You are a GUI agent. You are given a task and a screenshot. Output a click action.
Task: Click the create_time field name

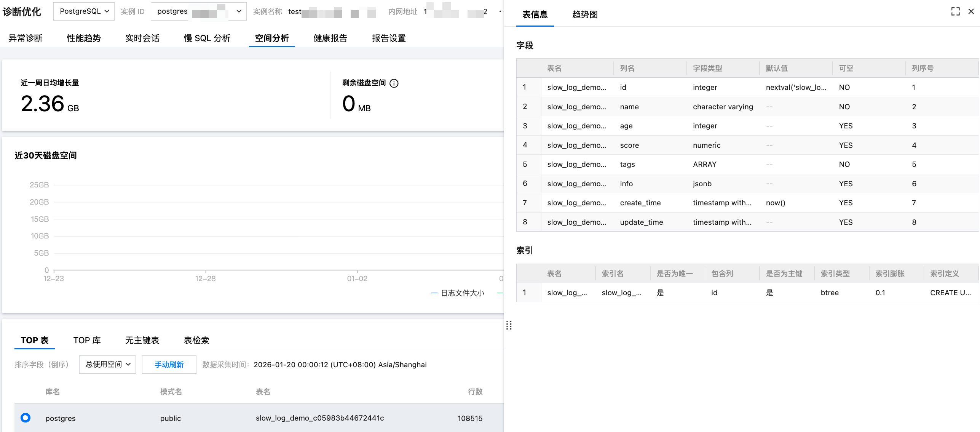pos(640,203)
